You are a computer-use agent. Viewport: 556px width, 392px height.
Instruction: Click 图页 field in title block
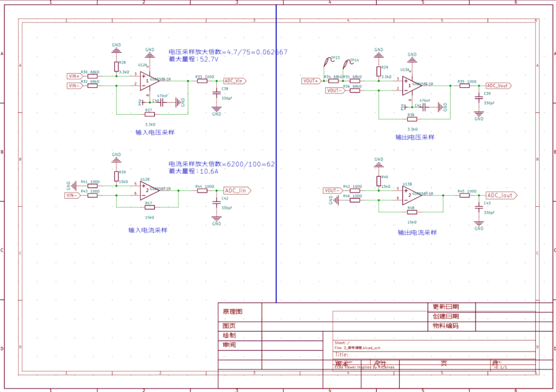229,326
